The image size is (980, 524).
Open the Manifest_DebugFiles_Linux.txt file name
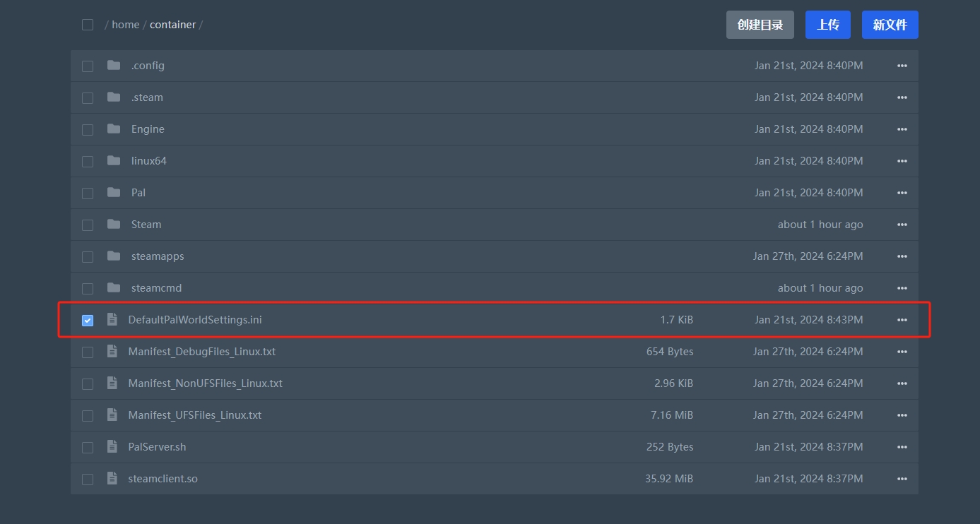(x=202, y=351)
